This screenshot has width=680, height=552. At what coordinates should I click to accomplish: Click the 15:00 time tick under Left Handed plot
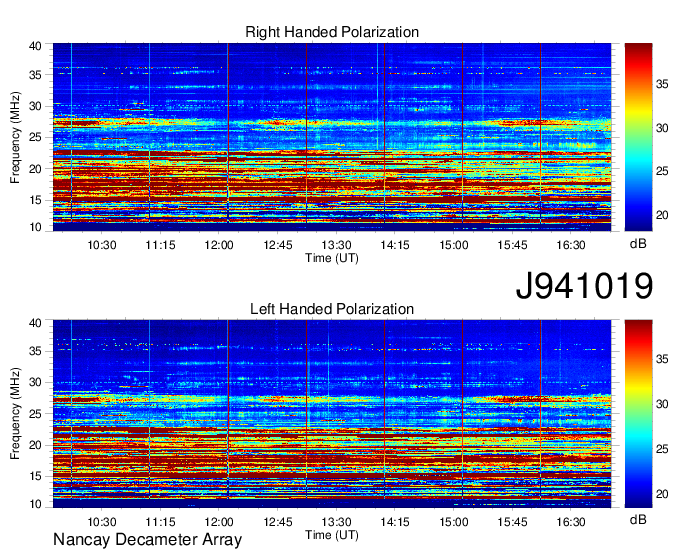tap(454, 522)
